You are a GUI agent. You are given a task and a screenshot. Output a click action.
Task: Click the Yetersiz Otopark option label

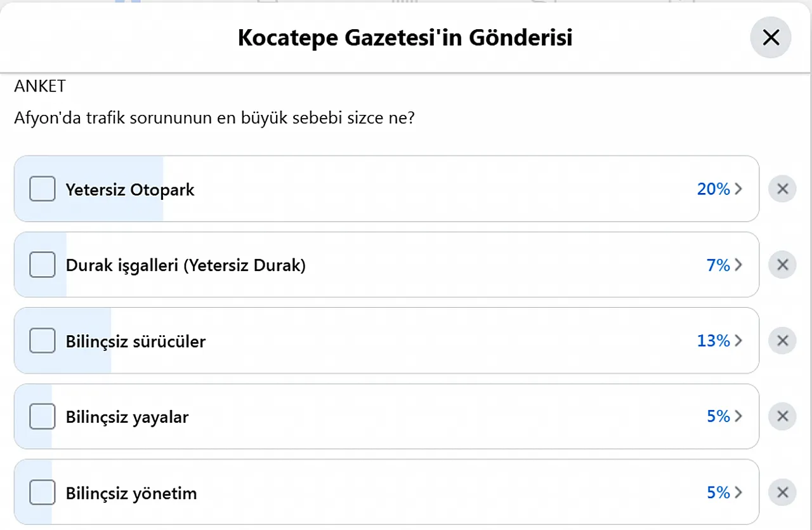click(x=130, y=190)
